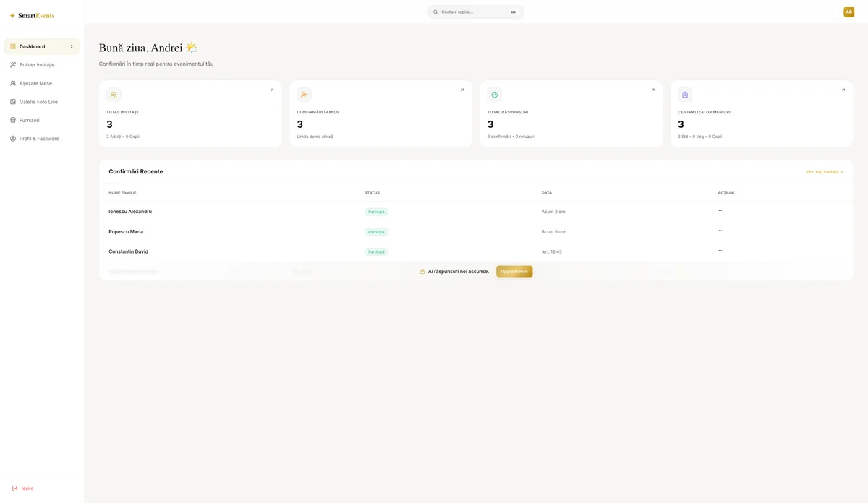868x503 pixels.
Task: Open Confirmări Familii card arrow
Action: pyautogui.click(x=462, y=90)
